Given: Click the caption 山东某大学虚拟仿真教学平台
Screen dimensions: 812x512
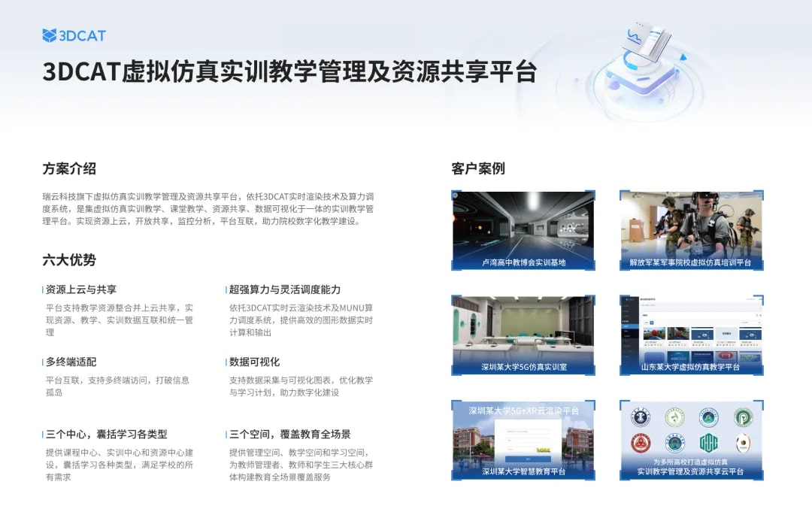Looking at the screenshot, I should click(x=690, y=367).
